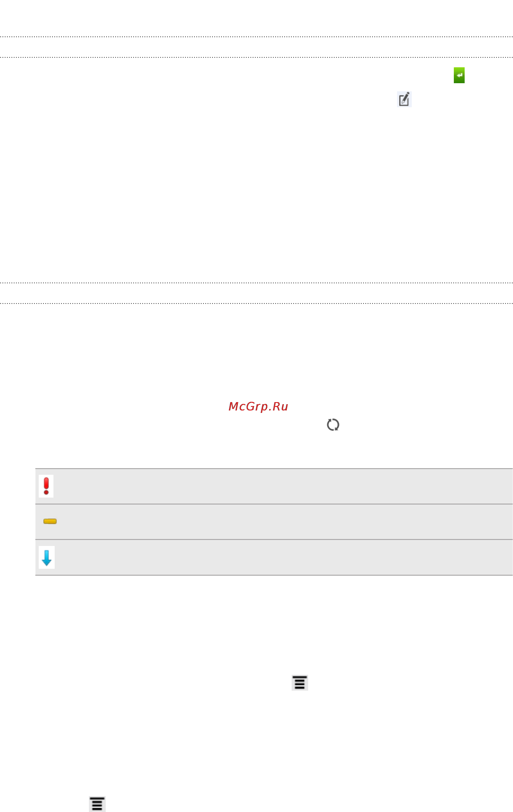Click the divider between exclamation and dash rows

tap(274, 504)
